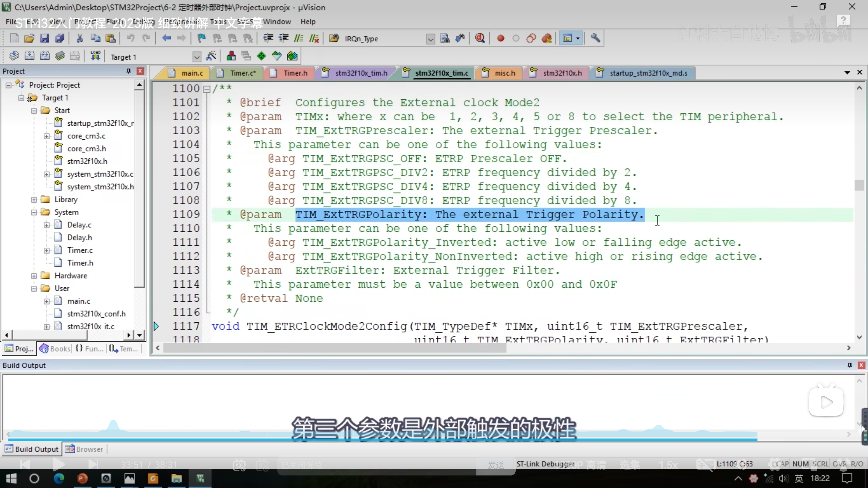Collapse the comment block fold at line 1100
This screenshot has width=868, height=488.
[x=206, y=89]
